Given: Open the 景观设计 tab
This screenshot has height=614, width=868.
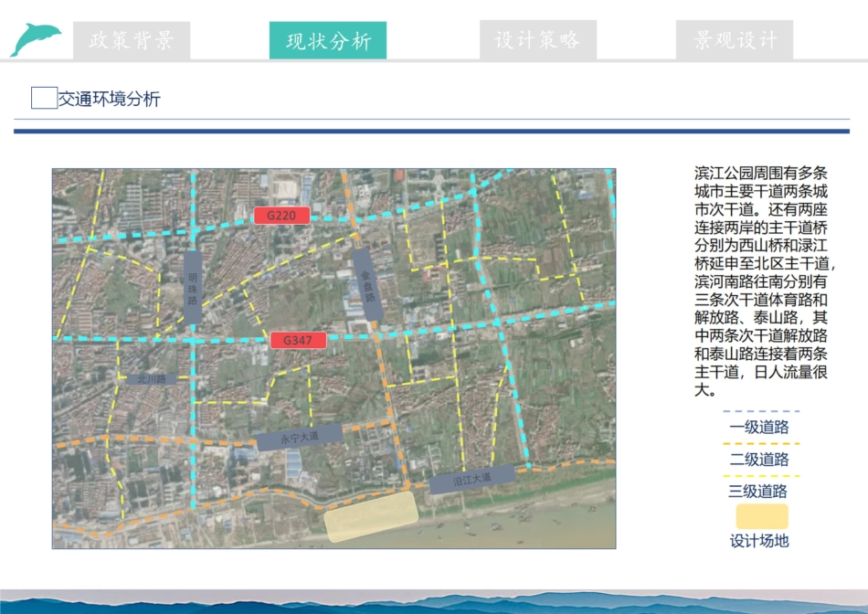Looking at the screenshot, I should pos(734,39).
